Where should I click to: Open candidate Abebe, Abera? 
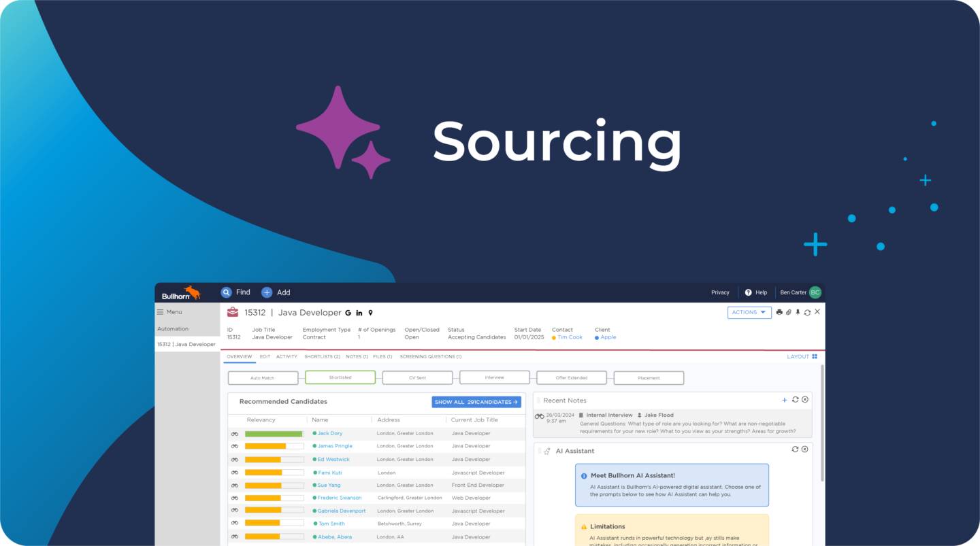click(335, 537)
